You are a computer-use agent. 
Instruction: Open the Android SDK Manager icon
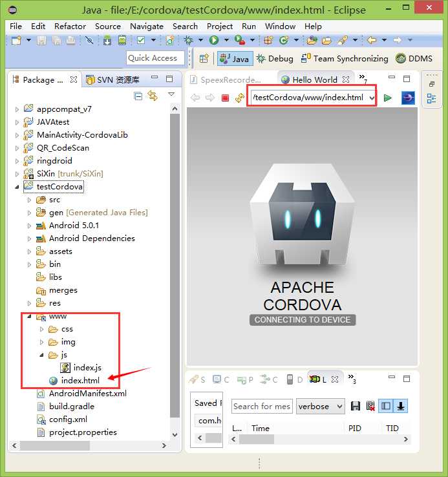(x=107, y=40)
